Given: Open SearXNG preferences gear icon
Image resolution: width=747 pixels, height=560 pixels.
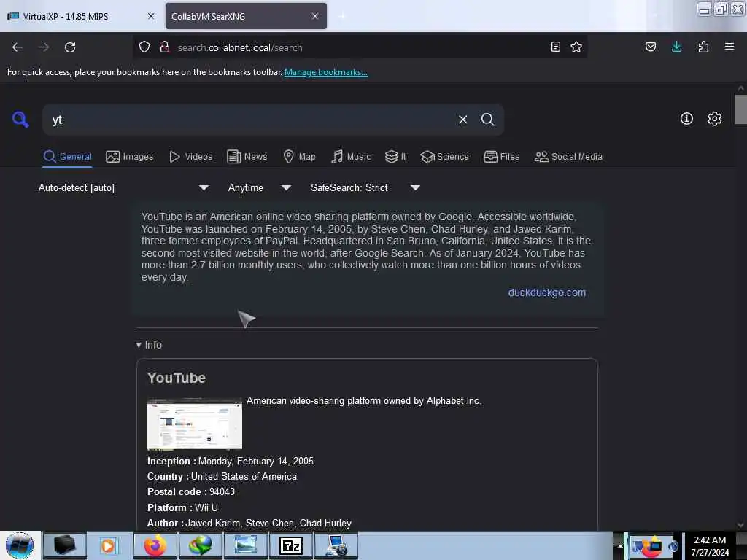Looking at the screenshot, I should pyautogui.click(x=714, y=119).
